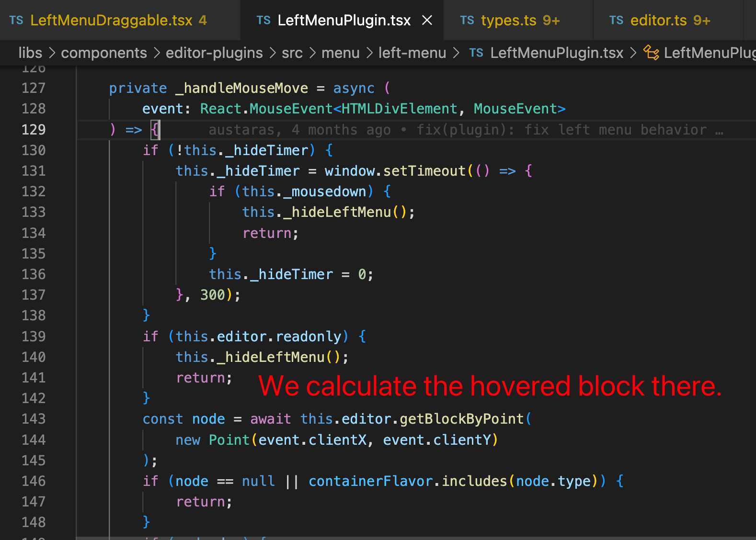The image size is (756, 540).
Task: Open the editor.ts tab
Action: point(668,20)
